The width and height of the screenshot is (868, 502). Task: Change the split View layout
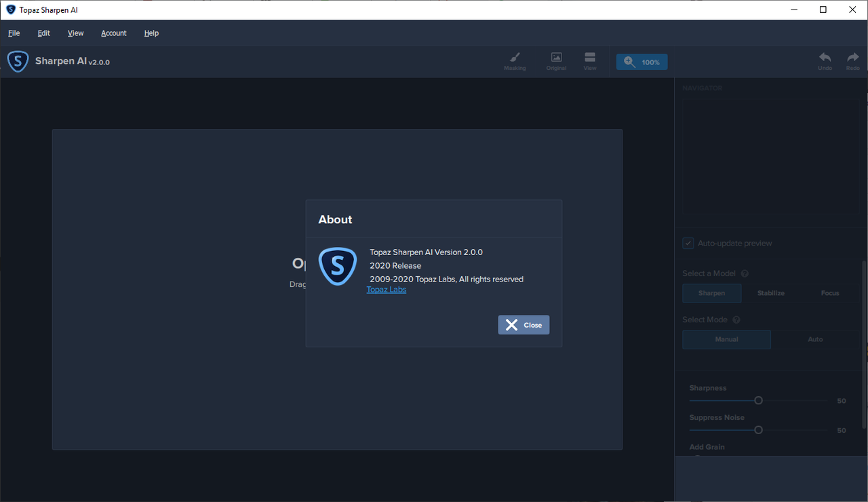coord(590,62)
